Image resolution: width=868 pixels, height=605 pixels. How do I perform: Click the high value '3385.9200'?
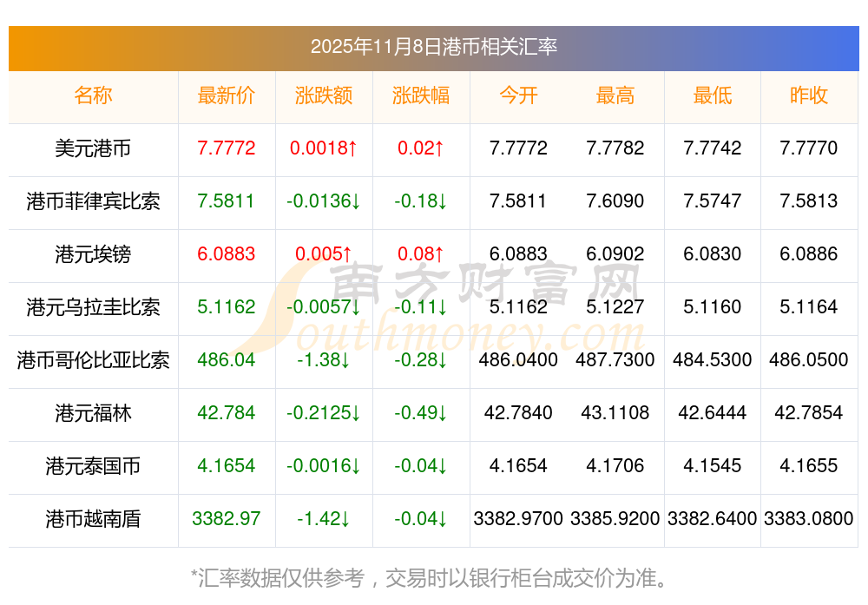pos(615,519)
